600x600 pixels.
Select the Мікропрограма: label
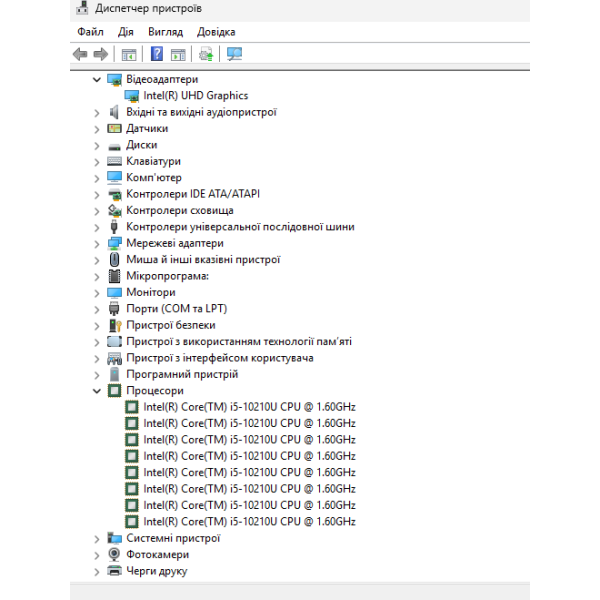[168, 276]
